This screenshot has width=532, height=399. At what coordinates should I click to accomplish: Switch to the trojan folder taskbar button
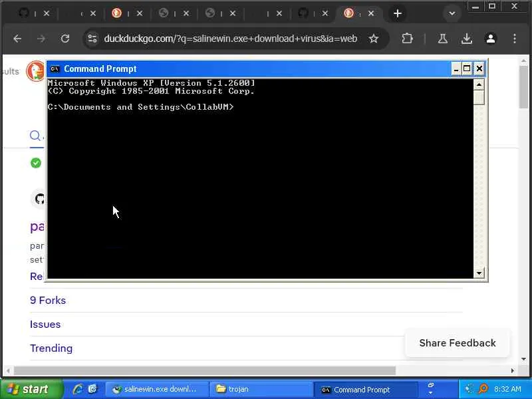click(260, 389)
